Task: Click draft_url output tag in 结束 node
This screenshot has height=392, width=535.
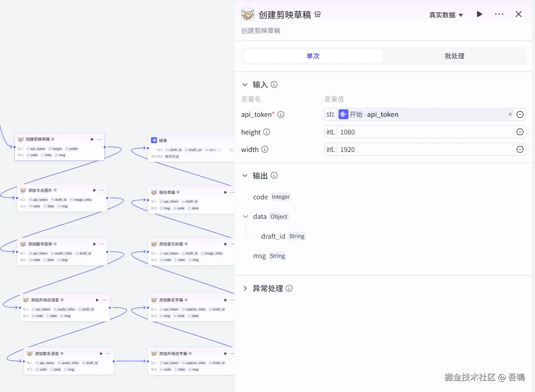Action: pyautogui.click(x=193, y=150)
